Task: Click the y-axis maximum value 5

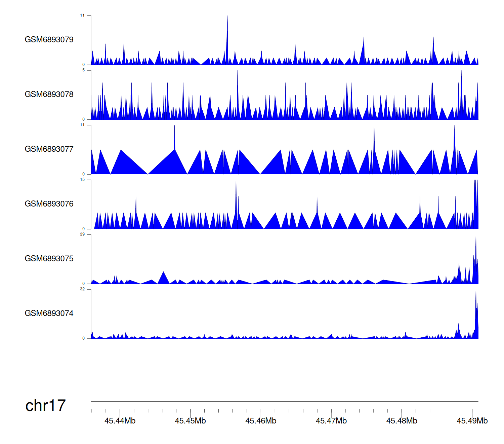Action: coord(83,70)
